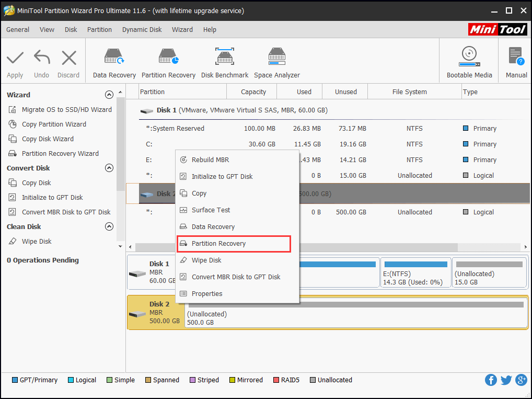Open the Help menu
Image resolution: width=532 pixels, height=399 pixels.
pyautogui.click(x=210, y=29)
